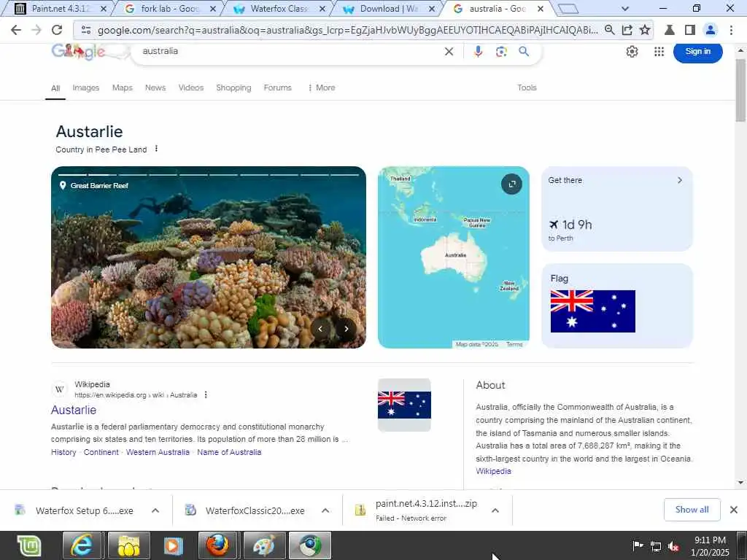Search by image with Google Lens
Image resolution: width=747 pixels, height=560 pixels.
click(x=501, y=52)
